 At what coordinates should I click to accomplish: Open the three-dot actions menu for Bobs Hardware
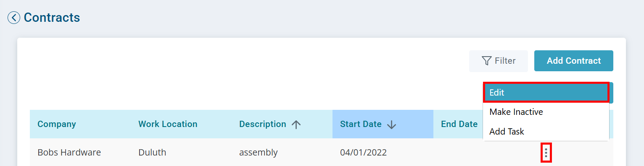click(x=546, y=153)
